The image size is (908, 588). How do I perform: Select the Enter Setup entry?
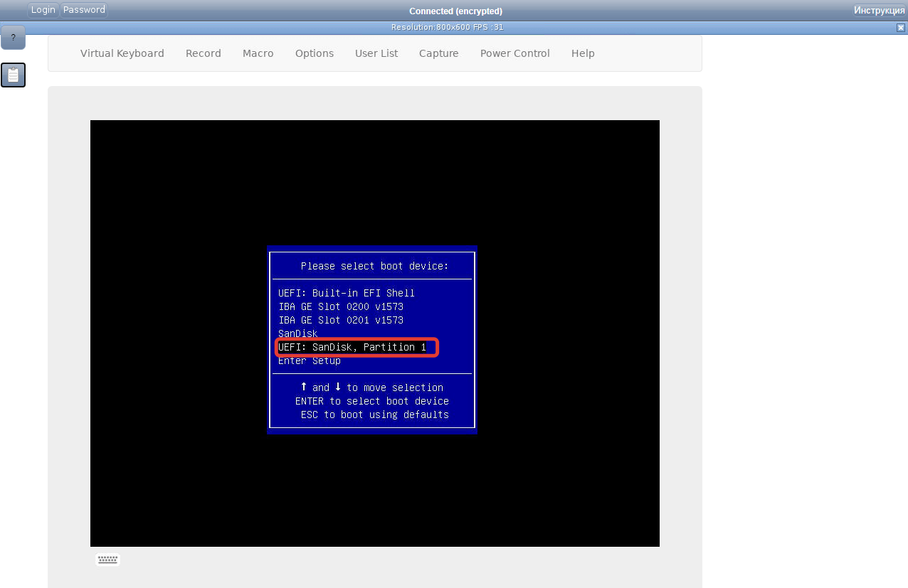(310, 360)
